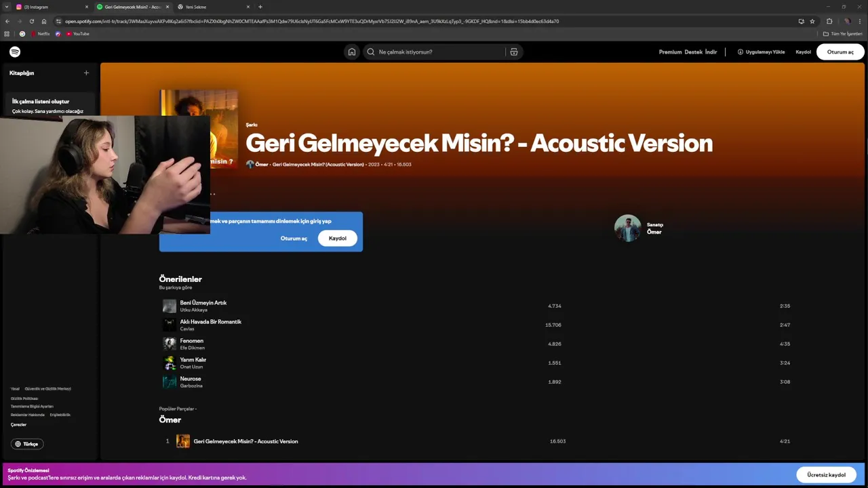
Task: Open the Yasal footer link
Action: pos(15,389)
